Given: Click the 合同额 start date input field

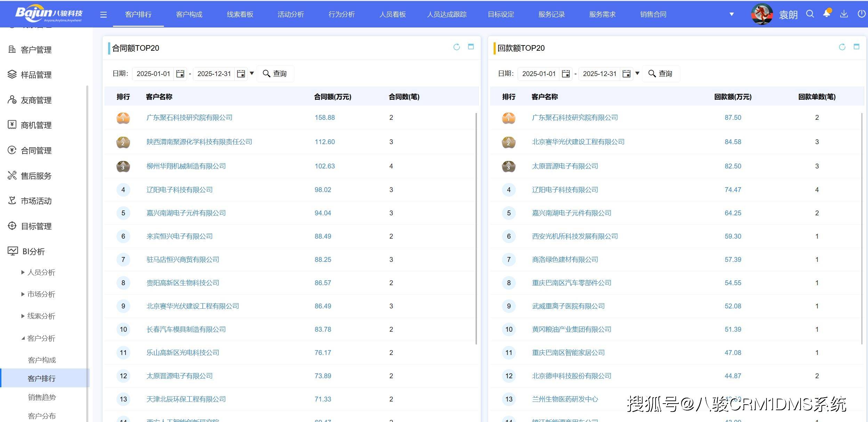Looking at the screenshot, I should (153, 74).
